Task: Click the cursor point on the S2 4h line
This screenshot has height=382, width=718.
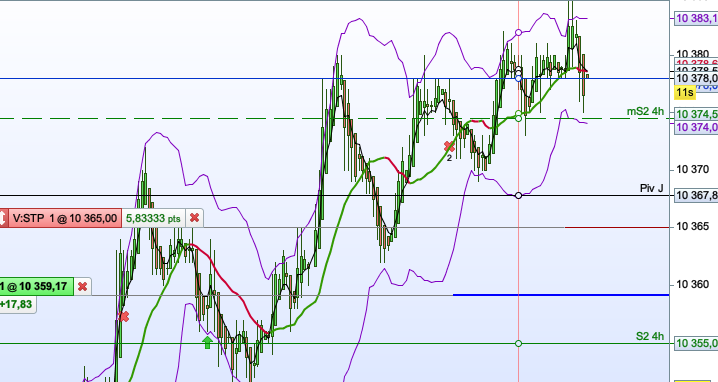Action: 518,344
